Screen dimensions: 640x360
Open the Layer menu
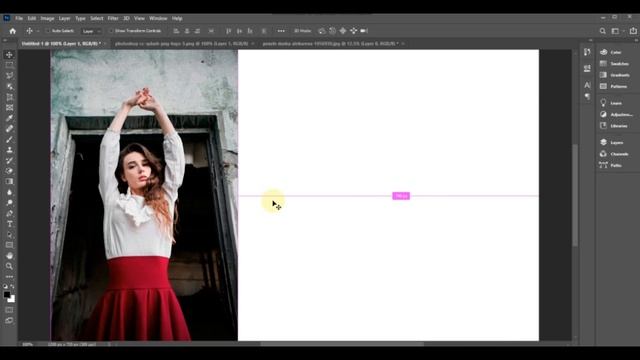point(64,18)
